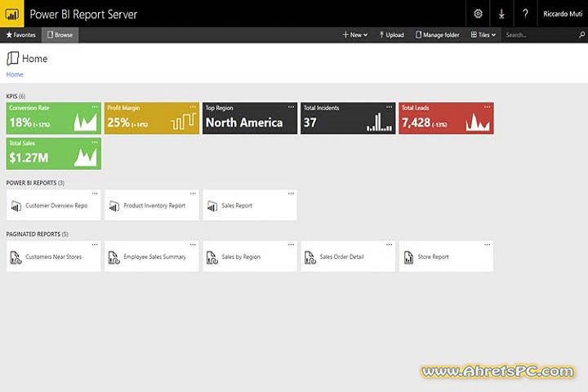The width and height of the screenshot is (588, 392).
Task: Open the Store Report
Action: (x=446, y=256)
